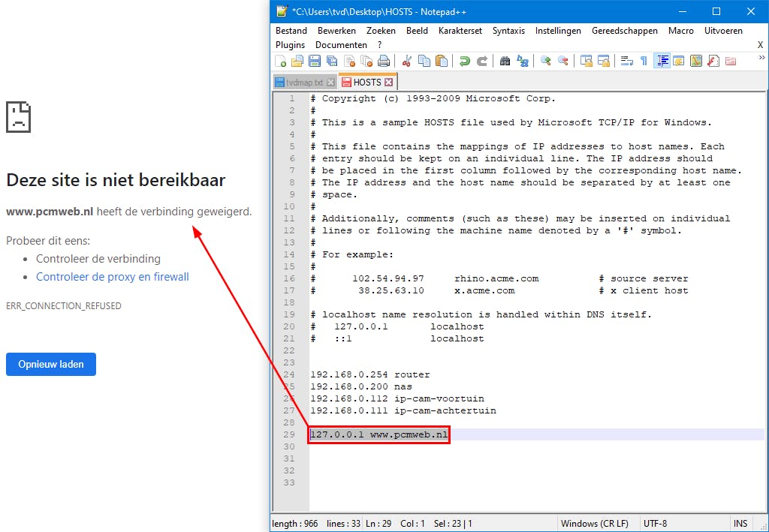Minimize the Notepad++ window
The height and width of the screenshot is (532, 769).
[682, 11]
